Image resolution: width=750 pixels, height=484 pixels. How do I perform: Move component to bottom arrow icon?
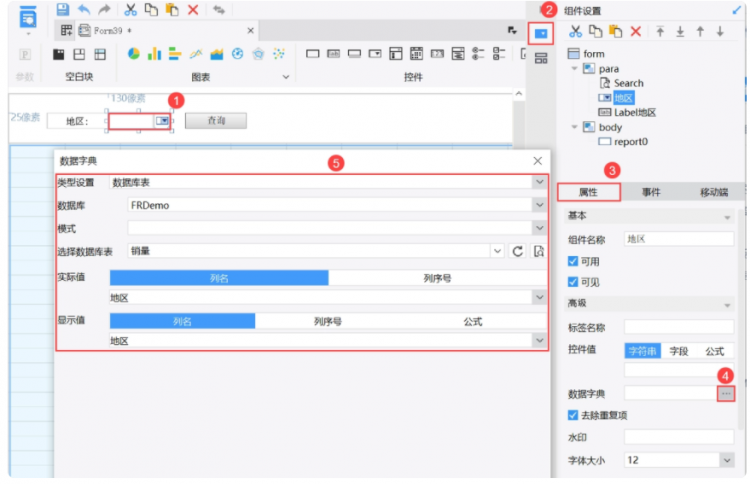pyautogui.click(x=680, y=32)
